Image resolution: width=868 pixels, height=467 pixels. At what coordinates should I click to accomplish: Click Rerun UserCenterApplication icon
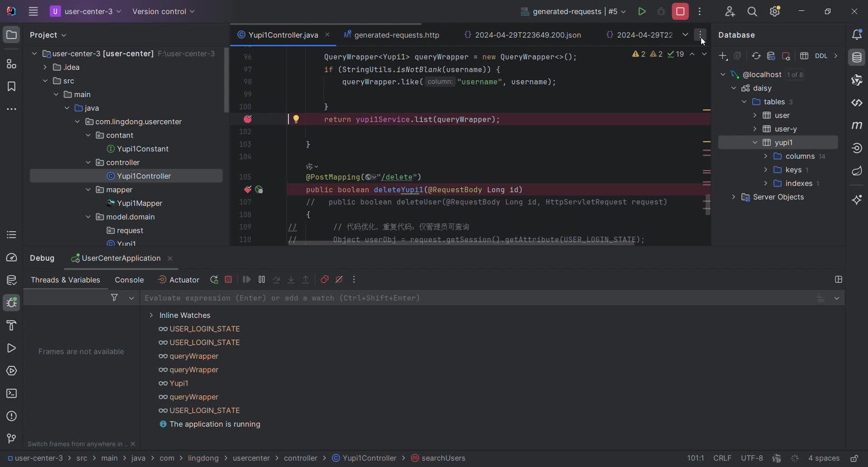click(x=214, y=280)
